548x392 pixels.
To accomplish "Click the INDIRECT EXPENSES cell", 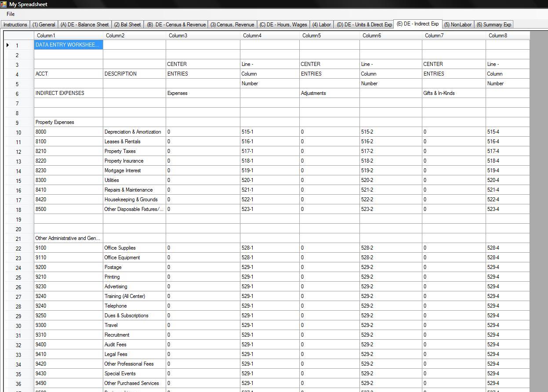I will tap(69, 93).
